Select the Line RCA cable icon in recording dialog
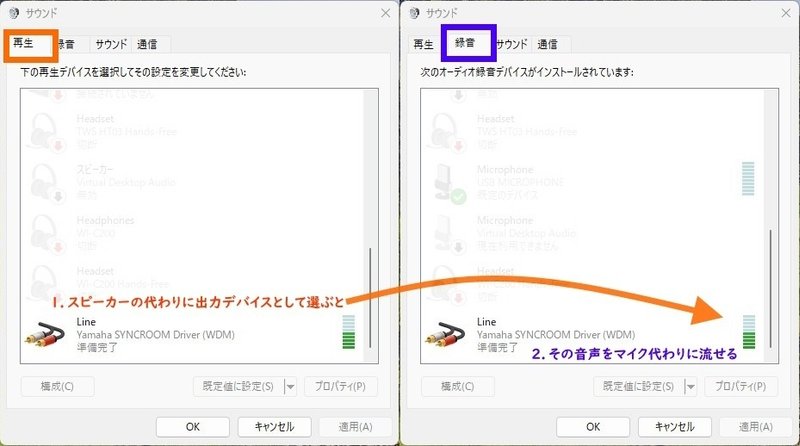The height and width of the screenshot is (446, 800). coord(445,335)
